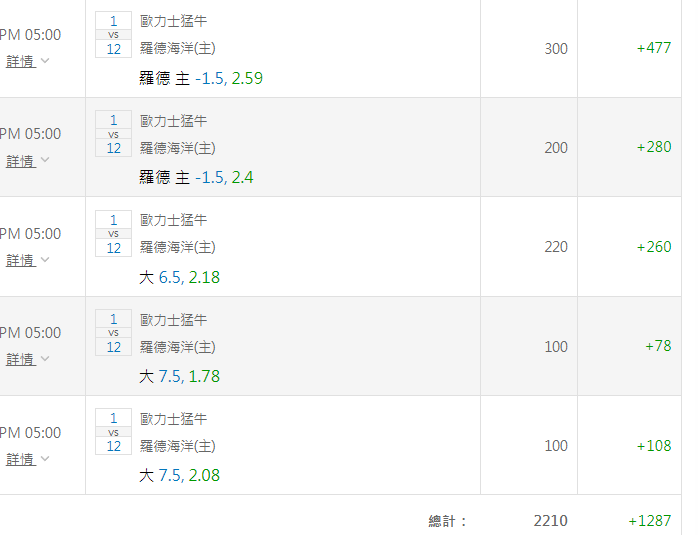This screenshot has height=535, width=698.
Task: Open 詳情 link in the +280 bet row
Action: [20, 161]
